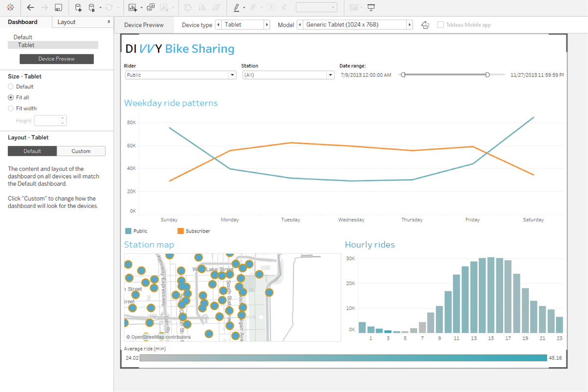Image resolution: width=588 pixels, height=392 pixels.
Task: Click the Fix axes pin icon
Action: [x=284, y=7]
